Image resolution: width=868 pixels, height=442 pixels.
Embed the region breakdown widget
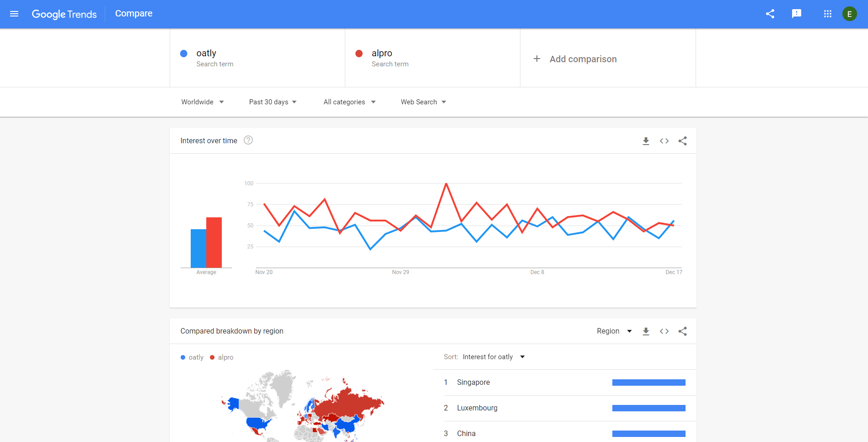(664, 331)
